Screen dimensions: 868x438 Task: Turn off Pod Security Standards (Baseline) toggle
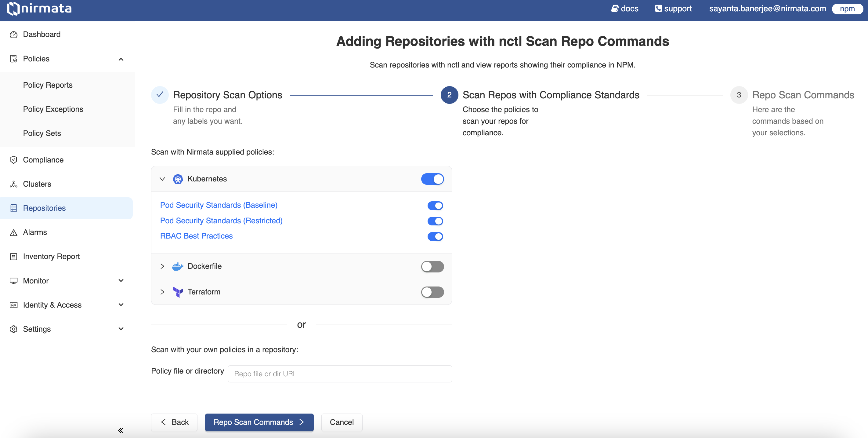(x=435, y=205)
